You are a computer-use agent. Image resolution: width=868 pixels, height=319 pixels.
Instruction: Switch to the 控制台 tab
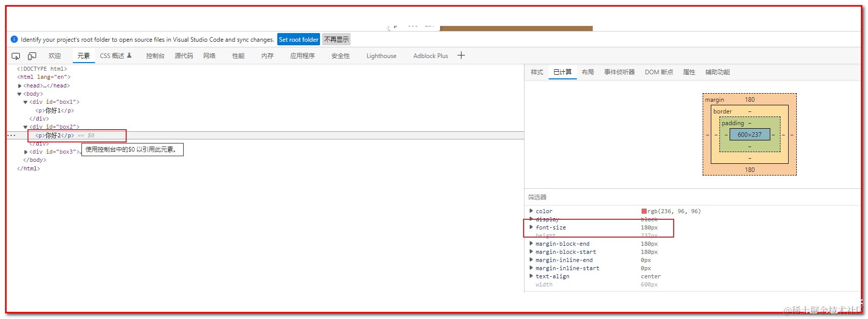coord(155,56)
